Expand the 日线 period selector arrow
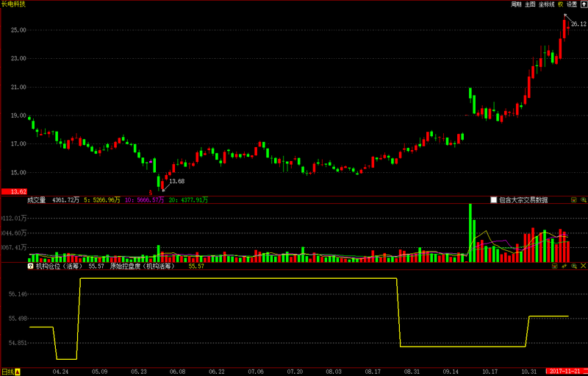This screenshot has width=588, height=376. (x=18, y=372)
